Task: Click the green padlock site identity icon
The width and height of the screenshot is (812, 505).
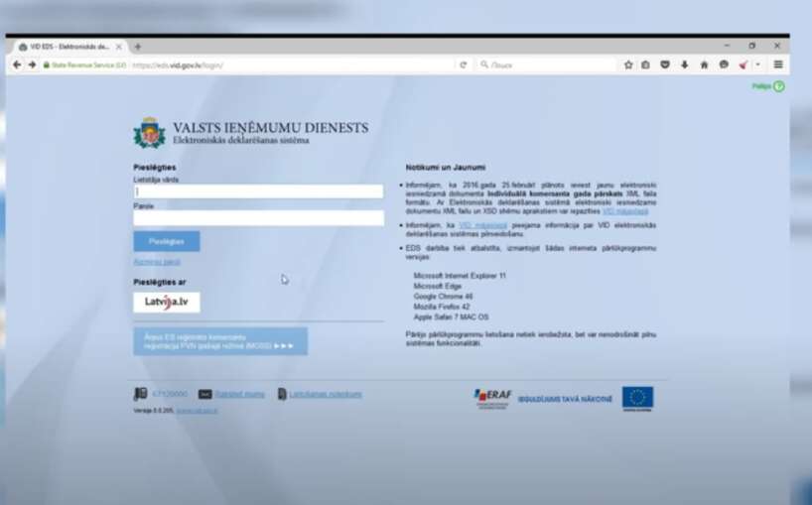Action: coord(46,64)
